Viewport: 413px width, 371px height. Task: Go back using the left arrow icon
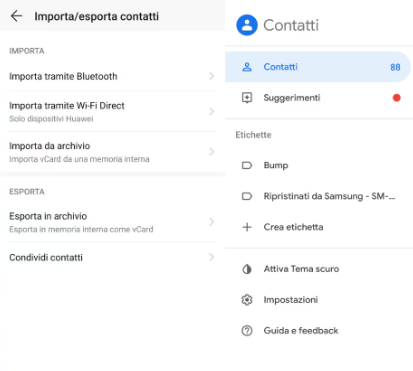tap(16, 16)
